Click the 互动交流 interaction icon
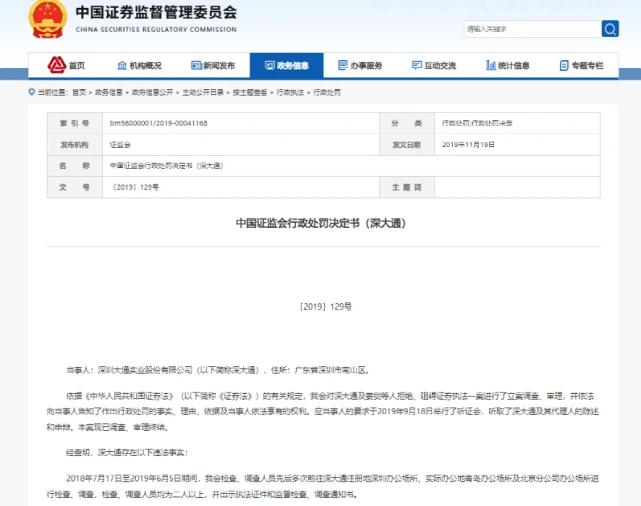Screen dimensions: 641x506 (x=416, y=65)
